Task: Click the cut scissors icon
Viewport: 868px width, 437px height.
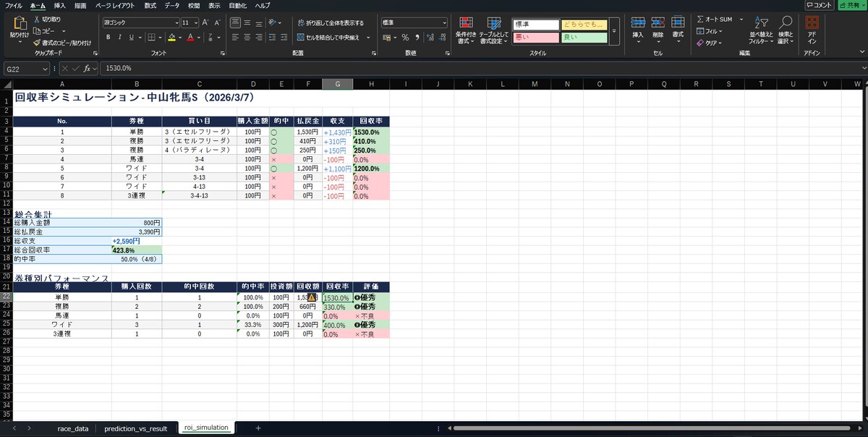Action: point(37,20)
